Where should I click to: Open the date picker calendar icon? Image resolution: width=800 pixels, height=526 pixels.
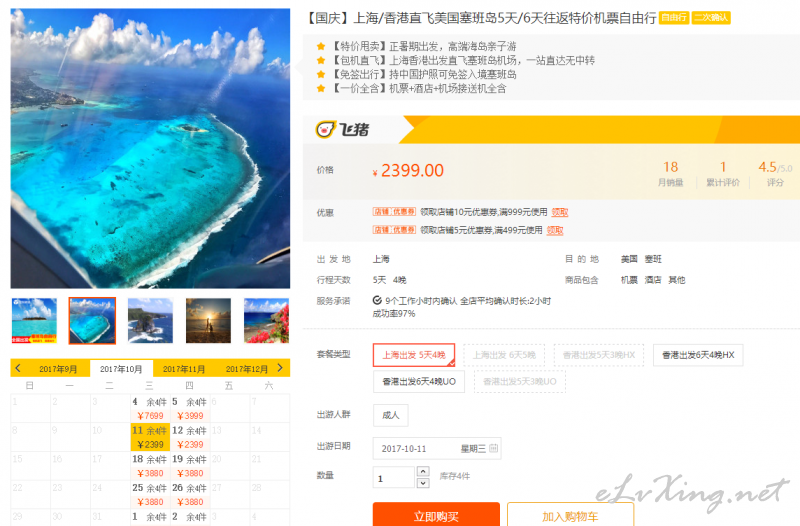click(x=493, y=448)
